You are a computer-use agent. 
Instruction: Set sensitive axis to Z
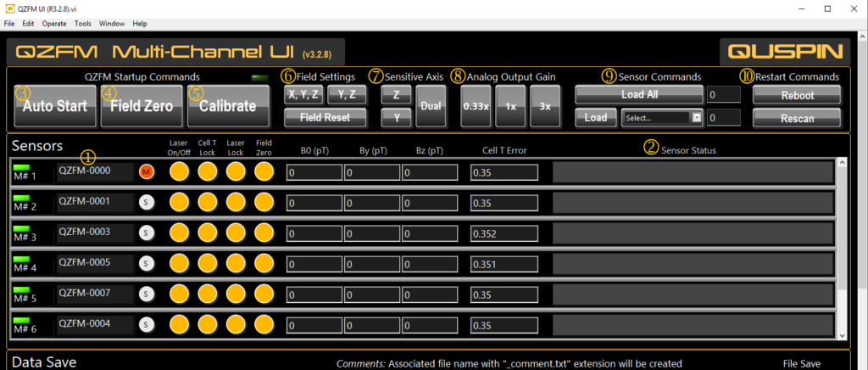pyautogui.click(x=397, y=95)
